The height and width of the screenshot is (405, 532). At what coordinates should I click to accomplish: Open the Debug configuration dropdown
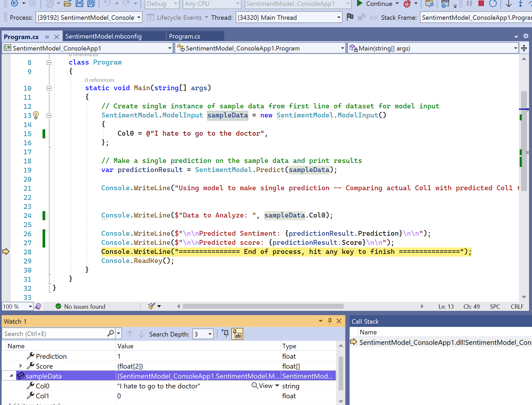point(162,4)
